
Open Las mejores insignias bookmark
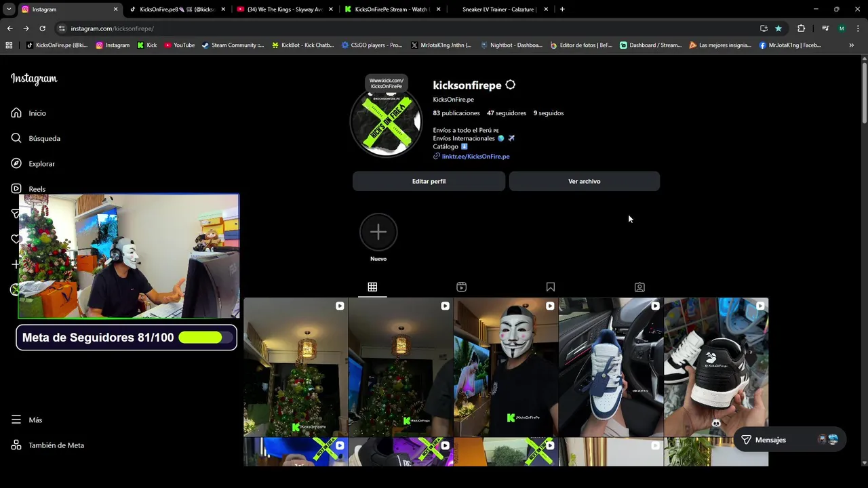click(x=720, y=45)
